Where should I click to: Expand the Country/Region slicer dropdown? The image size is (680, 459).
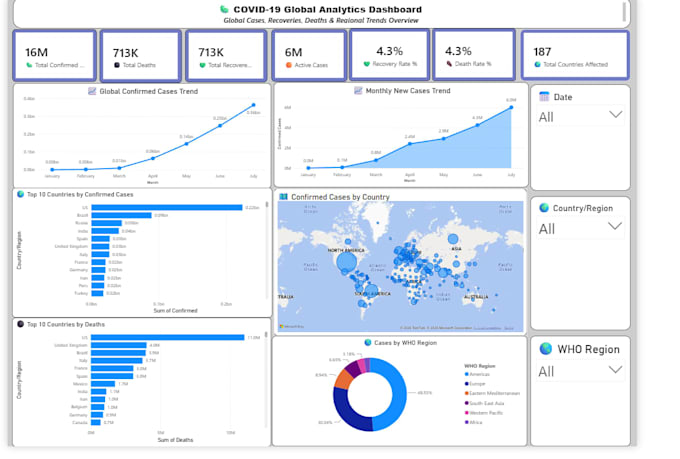(615, 226)
